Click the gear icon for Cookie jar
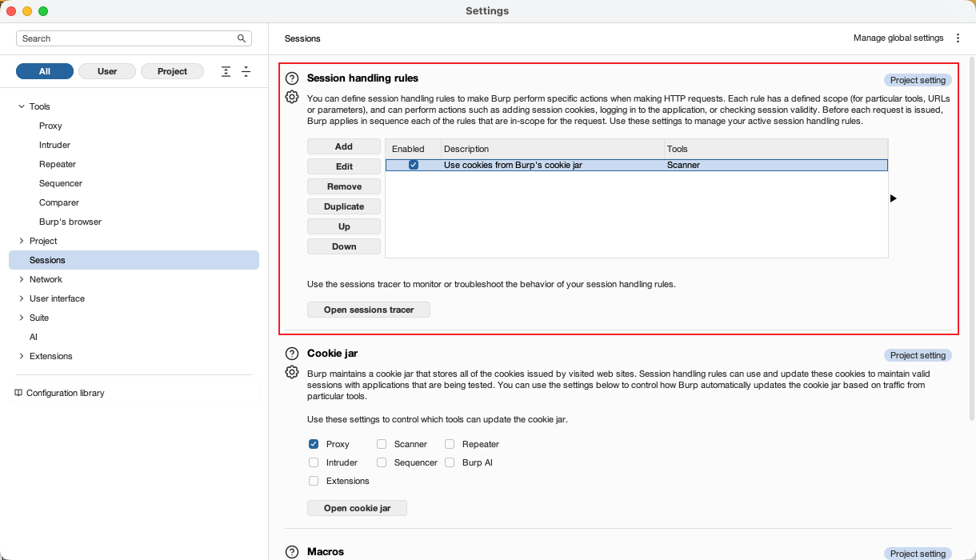The image size is (976, 560). tap(292, 372)
